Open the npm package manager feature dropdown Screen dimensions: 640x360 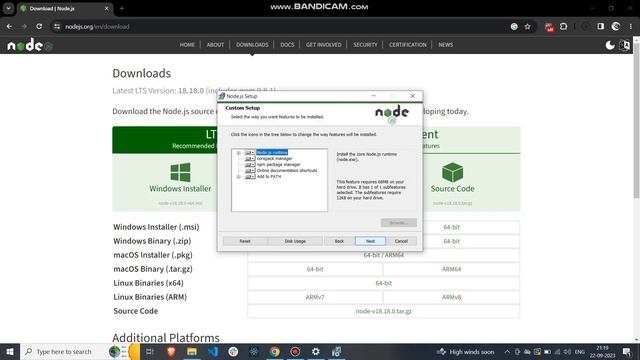click(250, 164)
